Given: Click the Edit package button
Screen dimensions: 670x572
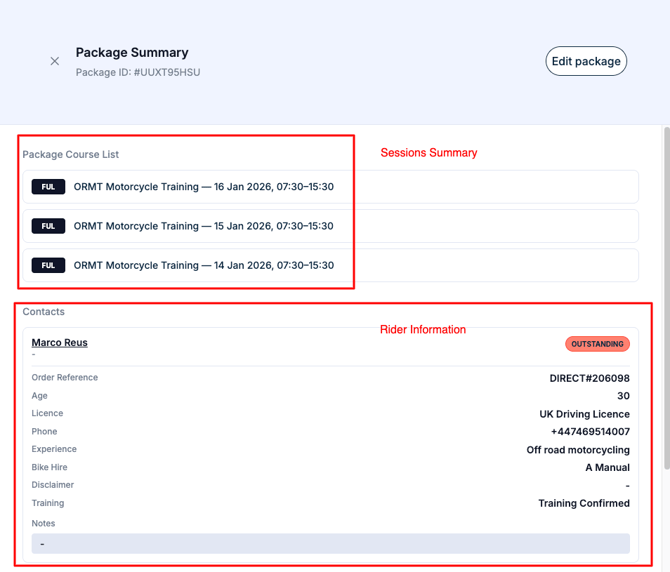Looking at the screenshot, I should tap(586, 61).
